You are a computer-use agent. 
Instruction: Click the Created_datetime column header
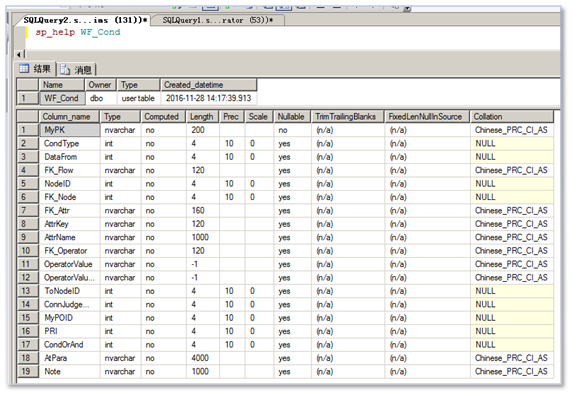(209, 85)
